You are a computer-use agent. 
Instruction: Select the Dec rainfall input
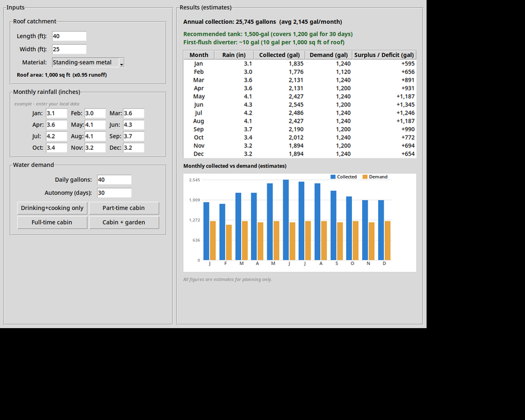[134, 148]
